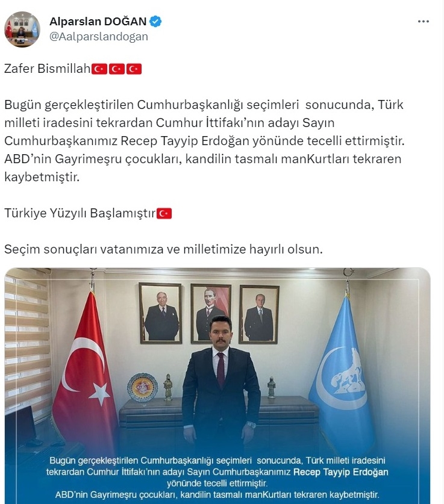The height and width of the screenshot is (504, 444).
Task: Click the first Turkish flag emoji after Bismillah
Action: (99, 69)
